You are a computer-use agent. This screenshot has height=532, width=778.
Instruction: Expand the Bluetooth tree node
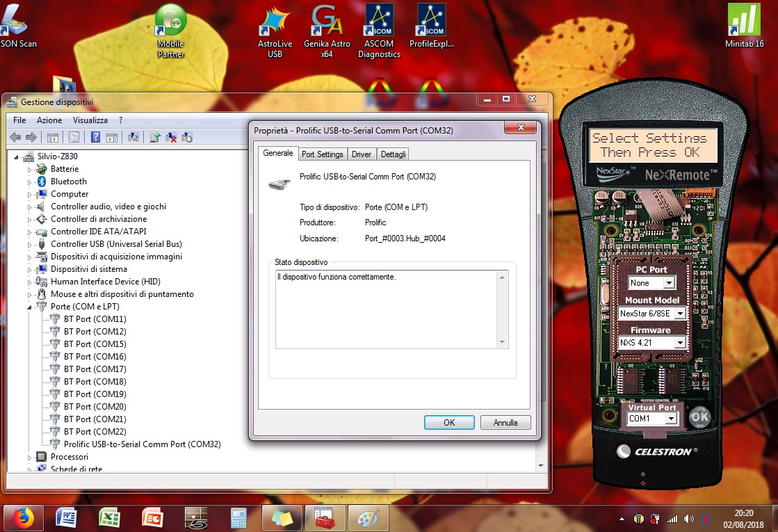coord(29,182)
